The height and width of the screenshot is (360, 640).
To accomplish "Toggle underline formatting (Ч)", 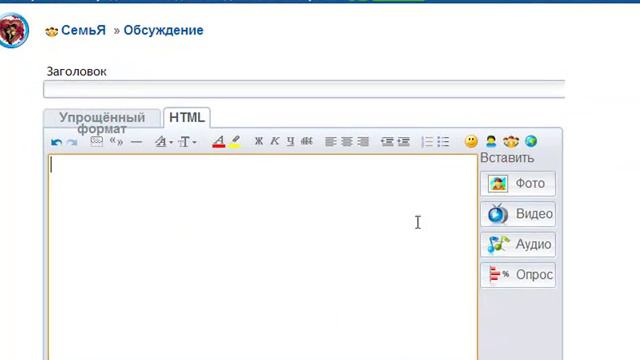I will (x=290, y=141).
